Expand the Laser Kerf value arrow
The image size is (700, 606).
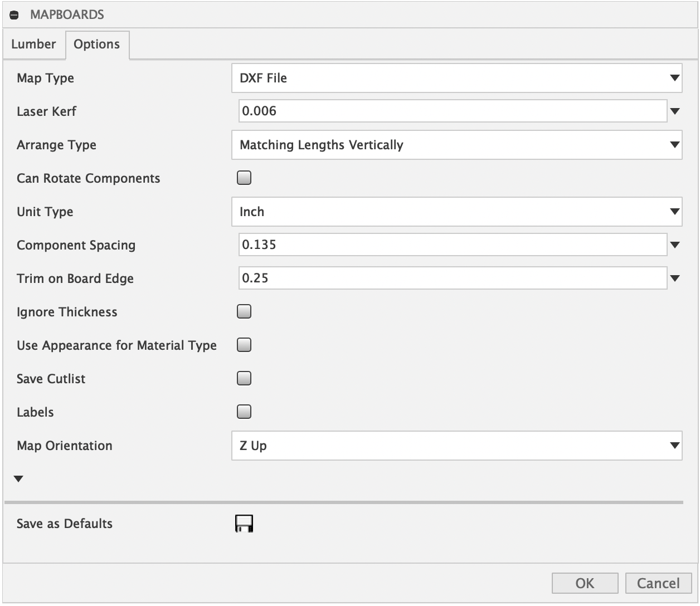pos(675,111)
